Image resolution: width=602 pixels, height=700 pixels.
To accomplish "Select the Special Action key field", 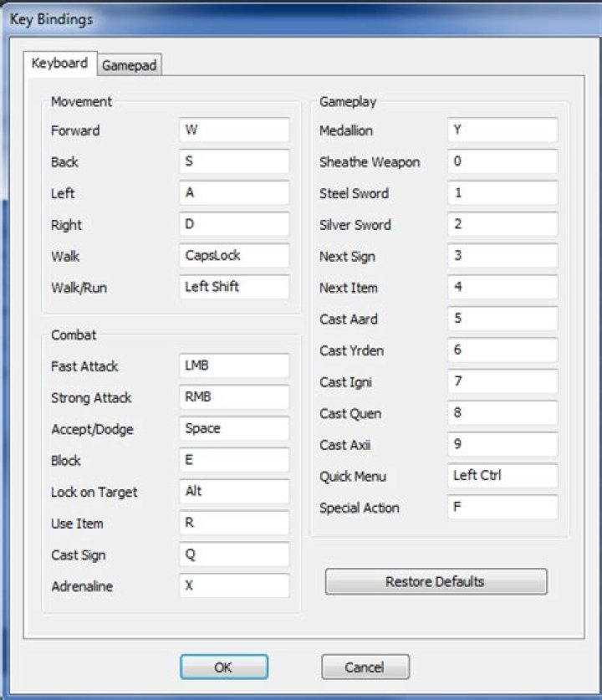I will pos(503,507).
